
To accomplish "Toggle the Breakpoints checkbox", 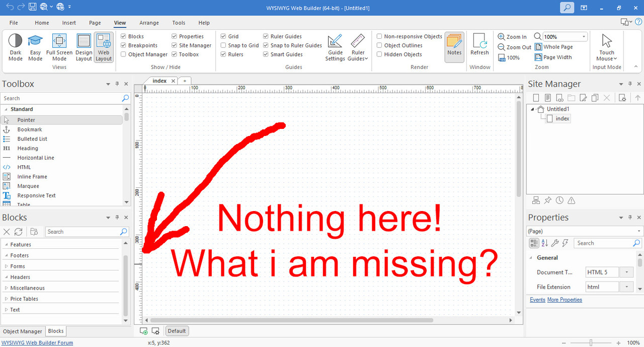I will coord(123,45).
